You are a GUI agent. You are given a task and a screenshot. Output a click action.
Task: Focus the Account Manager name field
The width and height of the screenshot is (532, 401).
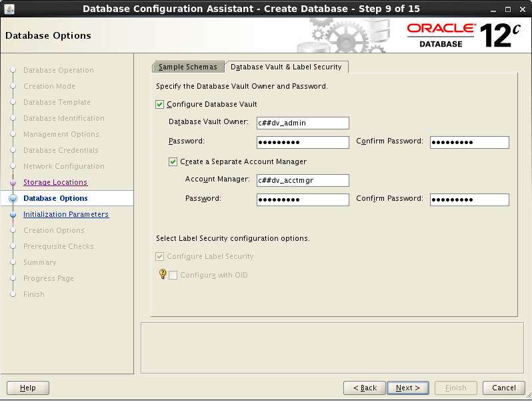click(x=303, y=180)
